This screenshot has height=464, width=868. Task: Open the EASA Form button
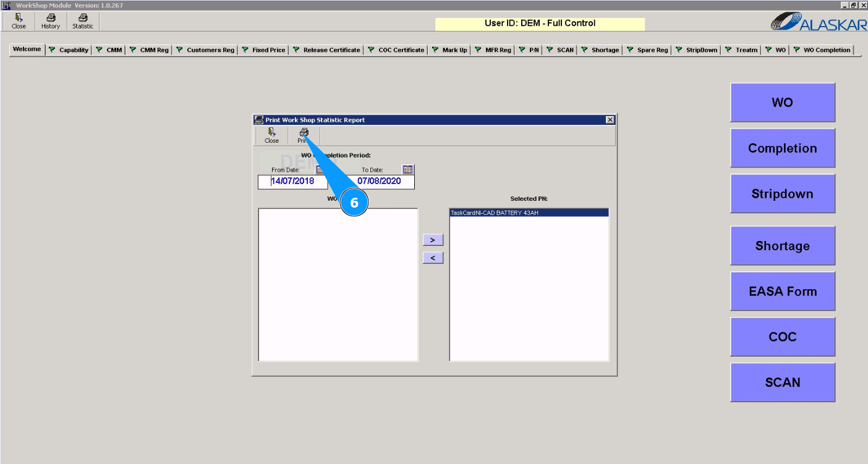click(x=783, y=292)
